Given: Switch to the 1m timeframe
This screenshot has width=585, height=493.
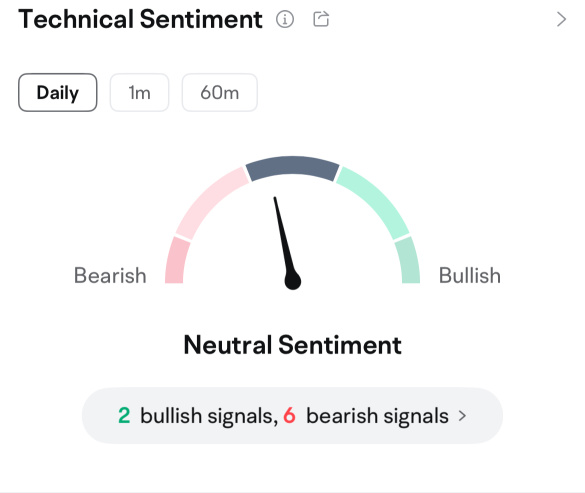Looking at the screenshot, I should click(139, 93).
